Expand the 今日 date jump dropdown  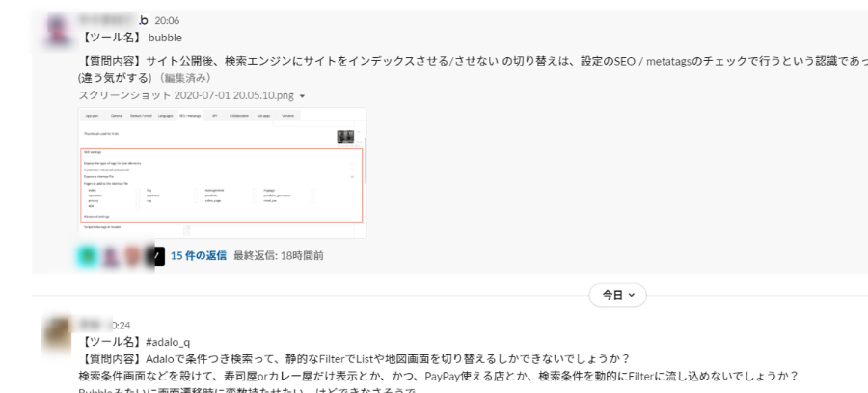pyautogui.click(x=617, y=295)
